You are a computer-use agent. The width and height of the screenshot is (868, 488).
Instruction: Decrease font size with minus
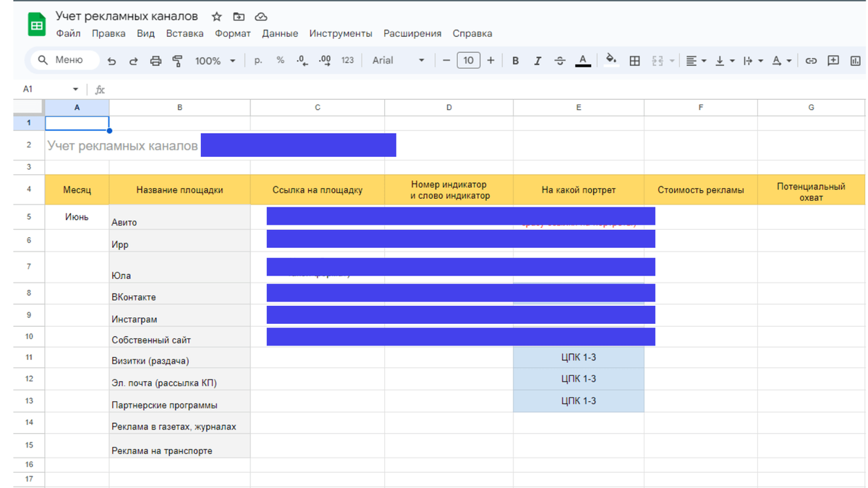446,61
